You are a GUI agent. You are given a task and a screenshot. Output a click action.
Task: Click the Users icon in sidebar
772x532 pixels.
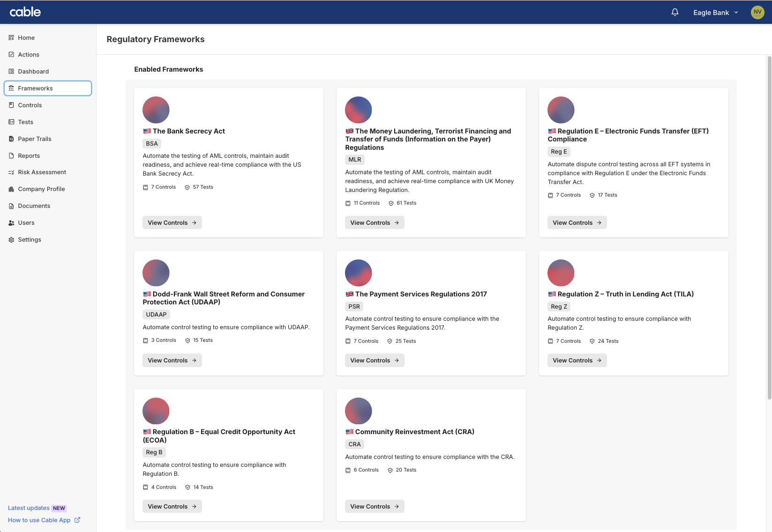pos(11,223)
